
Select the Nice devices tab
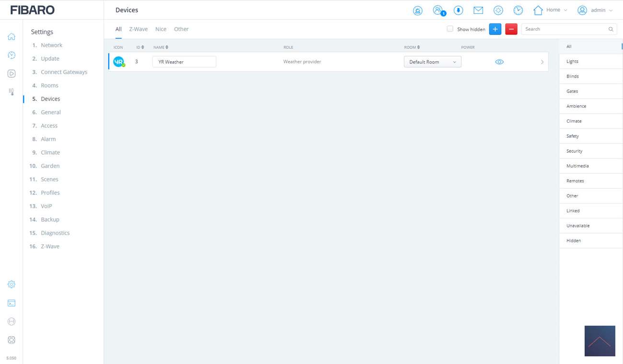click(x=161, y=29)
